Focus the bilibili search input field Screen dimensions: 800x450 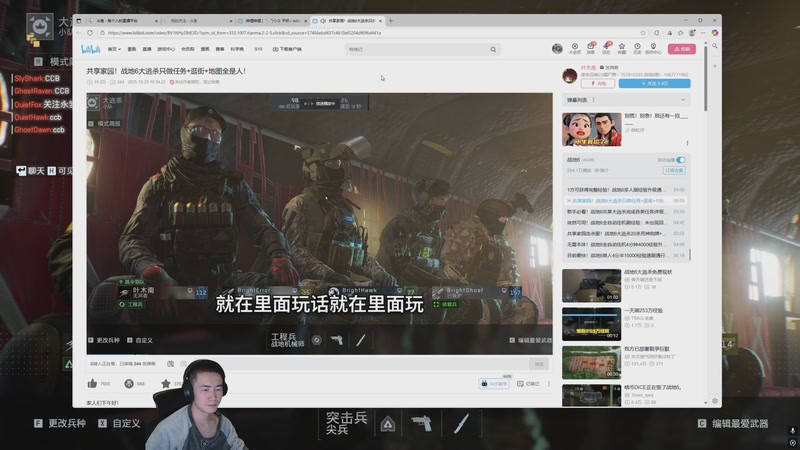416,49
